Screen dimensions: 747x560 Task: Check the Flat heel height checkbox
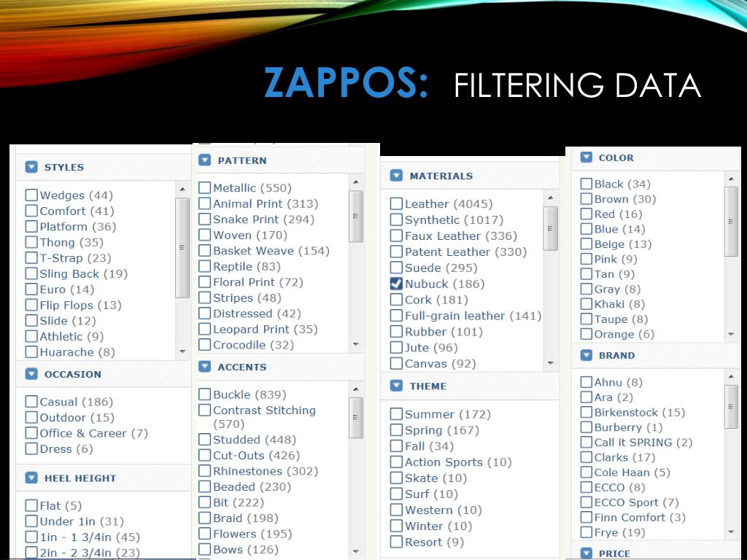click(31, 505)
